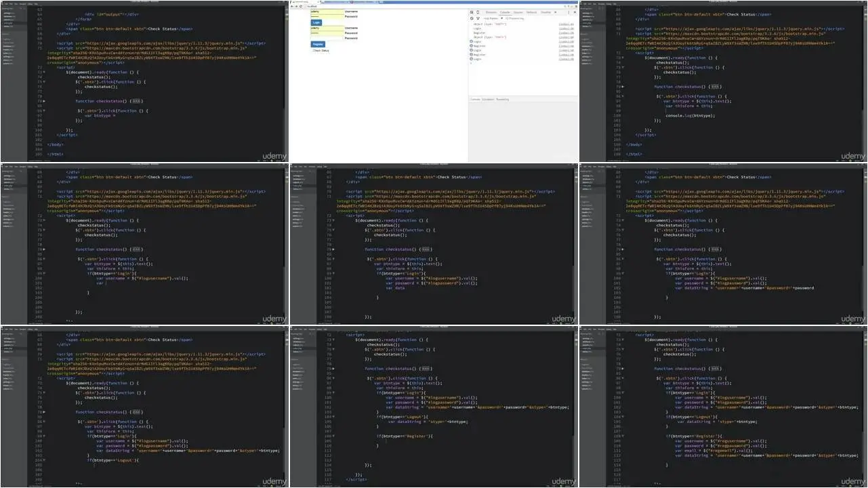Select the Console tab in the DevTools bottom drawer
This screenshot has height=488, width=868.
475,99
